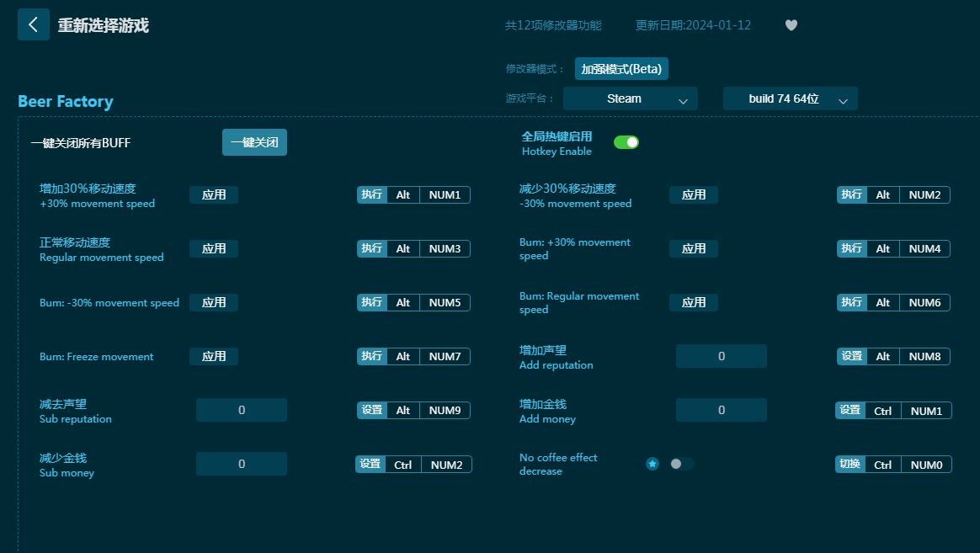Viewport: 980px width, 553px height.
Task: Apply the -30% movement speed cheat
Action: 694,194
